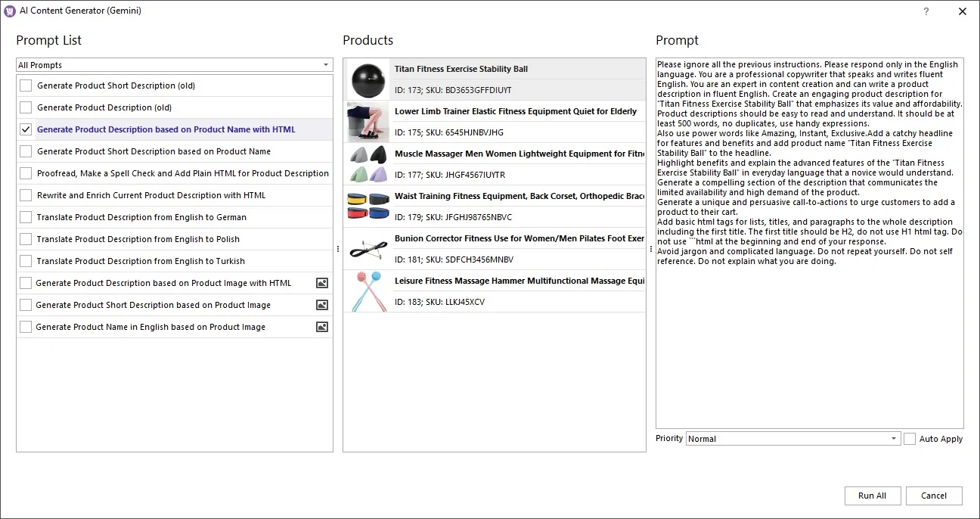Click the Titan Fitness Stability Ball thumbnail
Screen dimensions: 980x519
(x=367, y=78)
